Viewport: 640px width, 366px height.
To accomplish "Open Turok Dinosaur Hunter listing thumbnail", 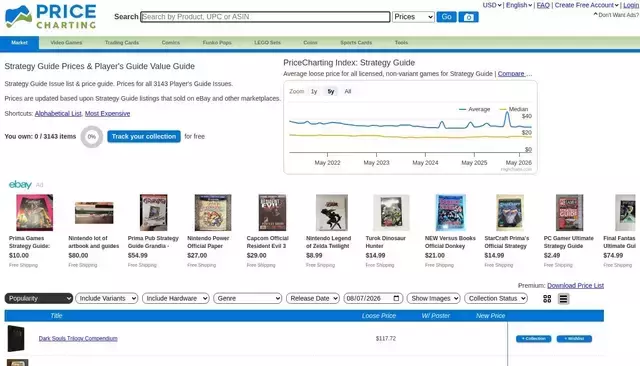I will click(x=391, y=213).
